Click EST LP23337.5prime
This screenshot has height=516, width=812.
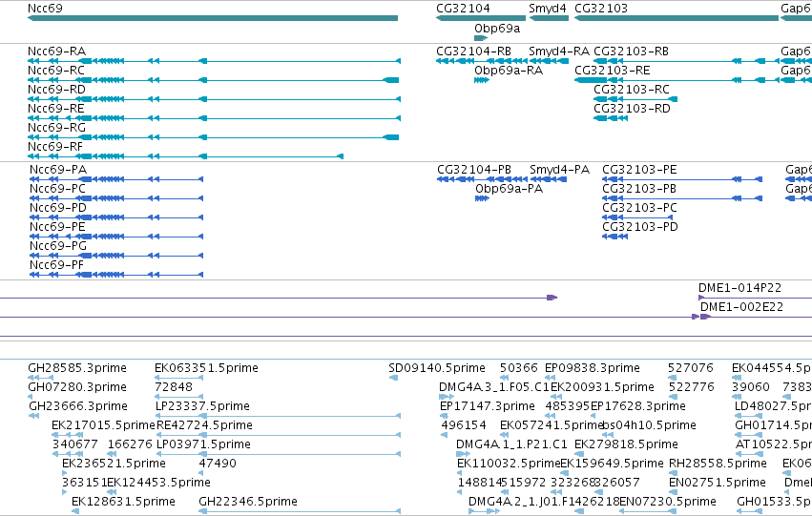pyautogui.click(x=202, y=407)
